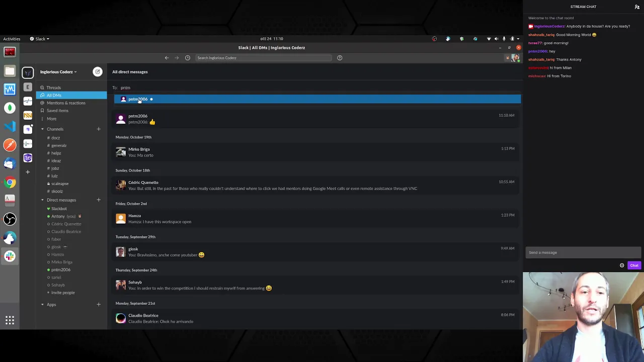644x362 pixels.
Task: Select the Inglorious Coderz workspace icon
Action: [x=28, y=72]
